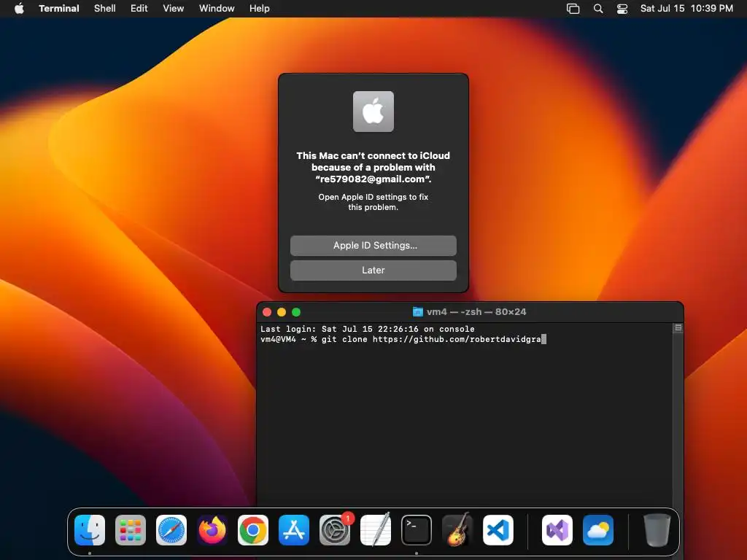Click the Apple logo in the iCloud dialog
The image size is (747, 560).
pyautogui.click(x=373, y=112)
